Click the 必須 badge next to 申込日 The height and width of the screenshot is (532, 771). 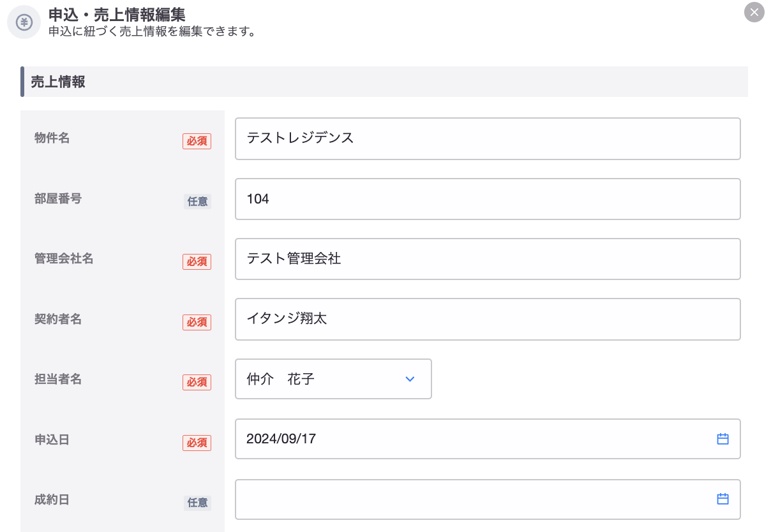pyautogui.click(x=197, y=443)
